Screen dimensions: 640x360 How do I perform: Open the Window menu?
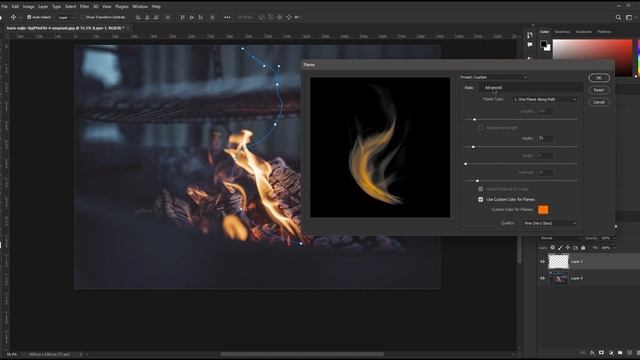(140, 7)
